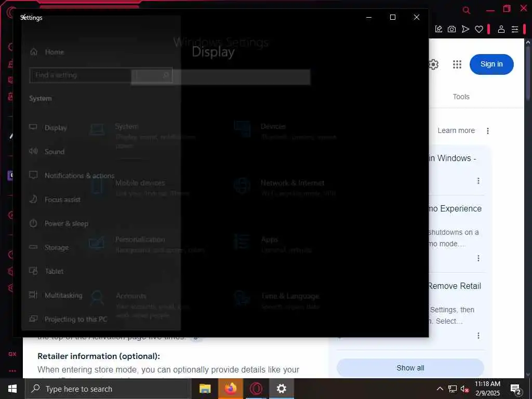Open network status in the system tray

pyautogui.click(x=453, y=389)
